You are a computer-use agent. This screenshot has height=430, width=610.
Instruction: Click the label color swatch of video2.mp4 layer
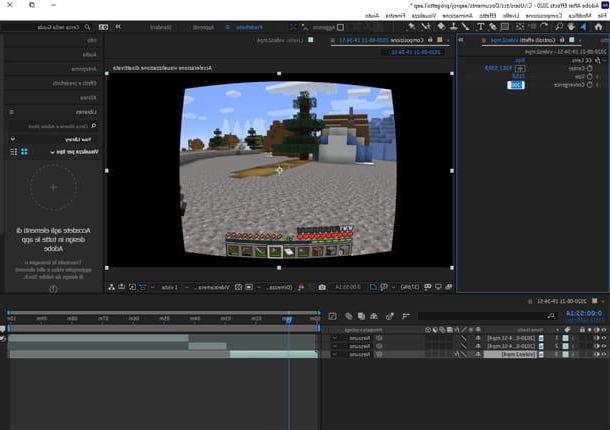566,354
